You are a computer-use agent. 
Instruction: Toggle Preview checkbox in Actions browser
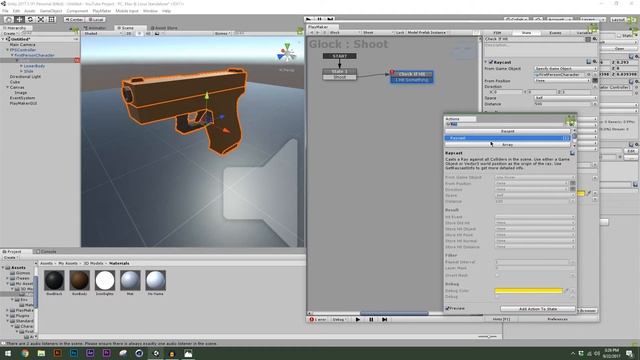point(447,309)
